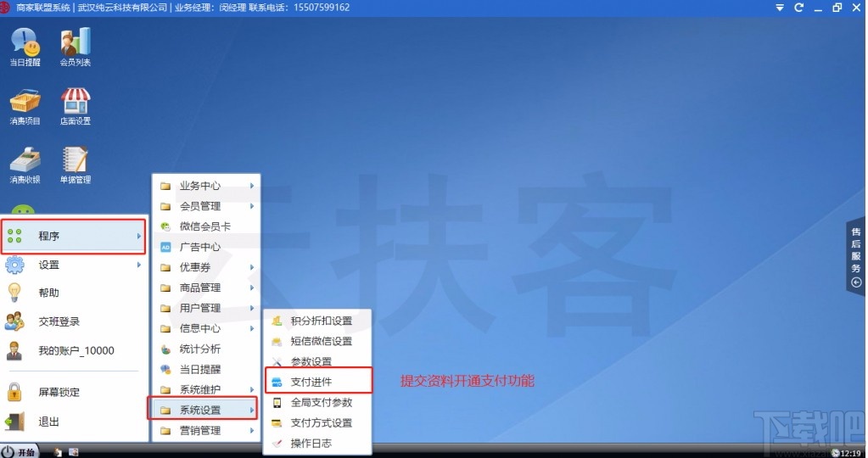Click the 退出 door icon
This screenshot has height=458, width=868.
pos(14,422)
